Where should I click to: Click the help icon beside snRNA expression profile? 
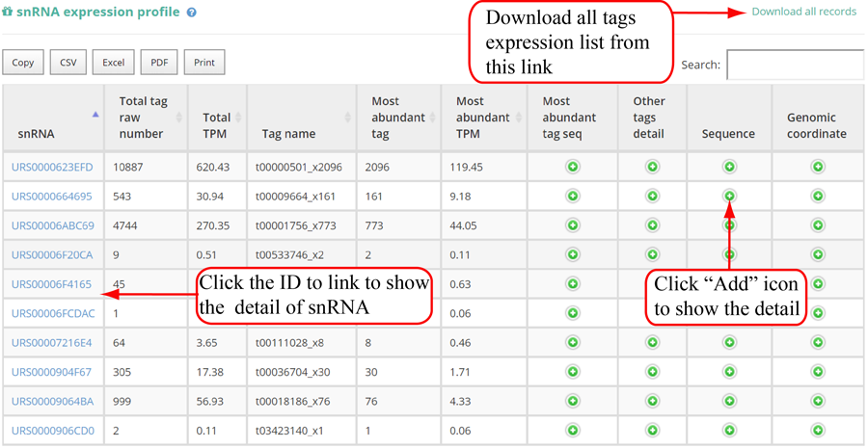click(192, 13)
